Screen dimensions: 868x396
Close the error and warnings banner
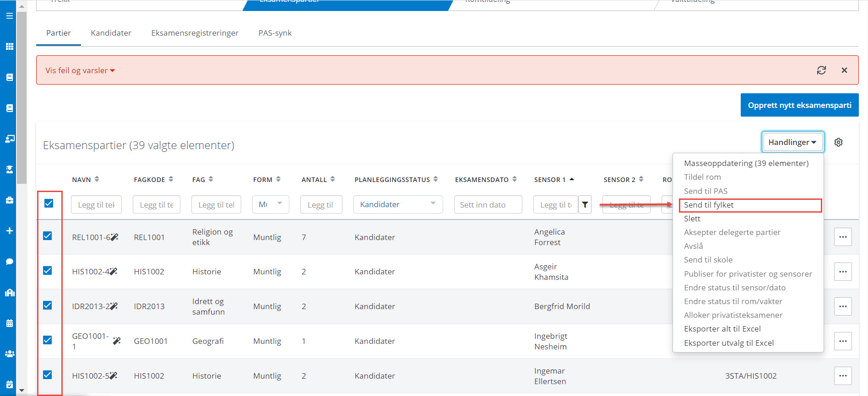[x=844, y=70]
